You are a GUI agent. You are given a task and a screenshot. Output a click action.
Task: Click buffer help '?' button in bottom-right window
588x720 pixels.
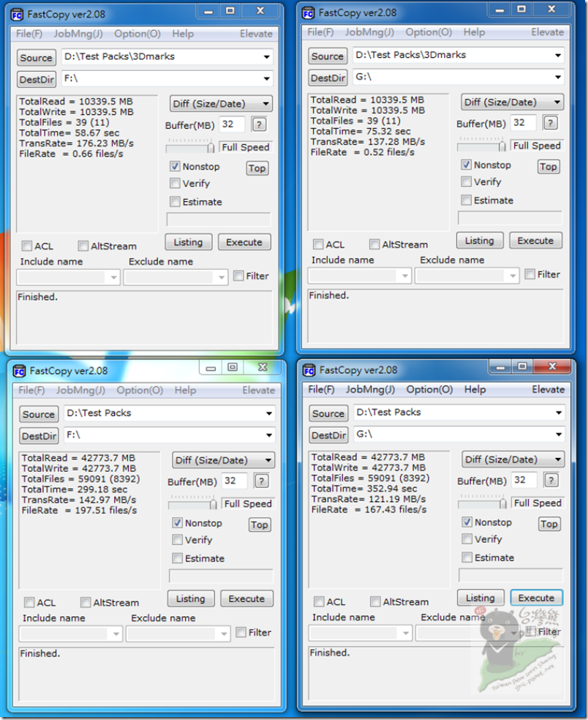(551, 480)
